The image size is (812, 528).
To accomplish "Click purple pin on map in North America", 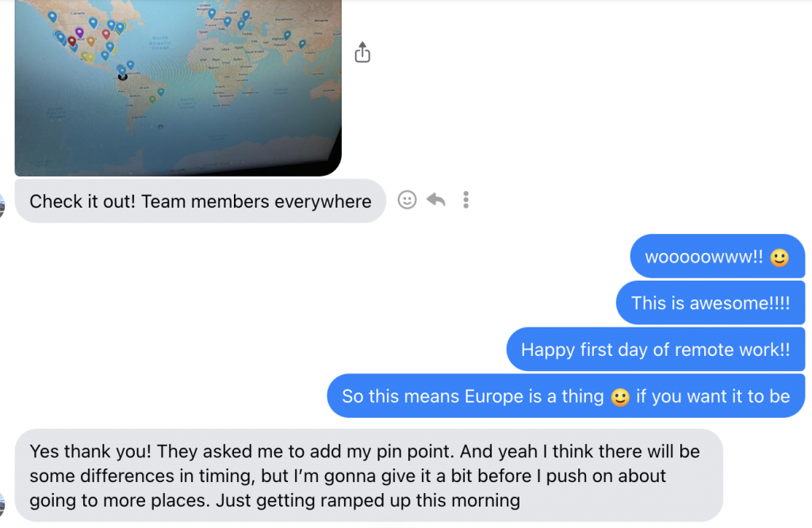I will 79,33.
